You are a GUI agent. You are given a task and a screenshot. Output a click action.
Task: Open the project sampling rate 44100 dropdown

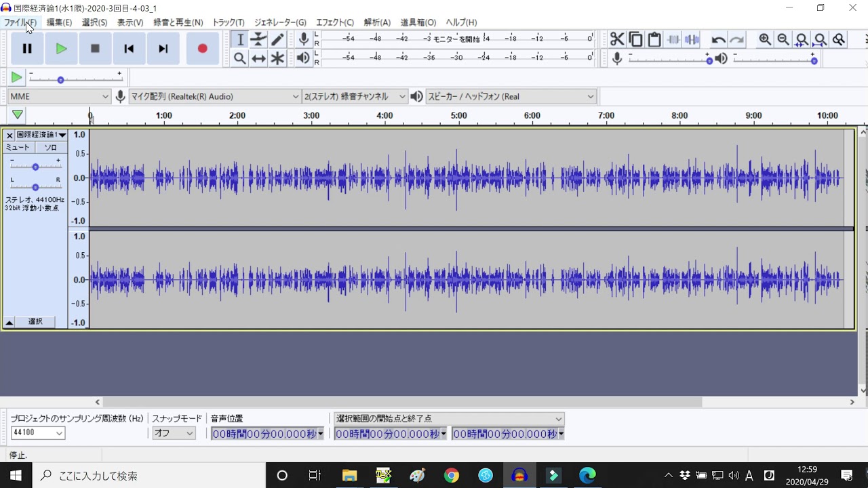pos(38,433)
